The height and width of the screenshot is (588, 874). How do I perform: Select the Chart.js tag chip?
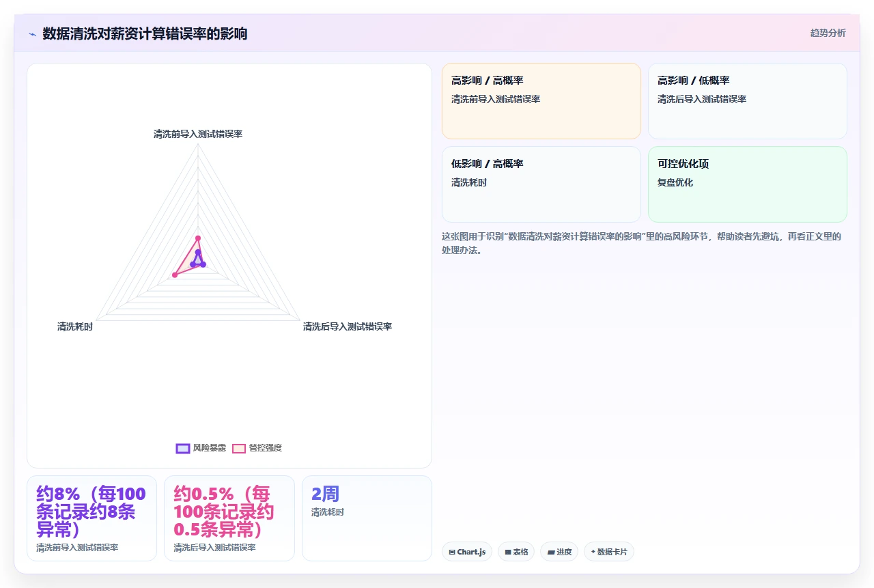467,552
